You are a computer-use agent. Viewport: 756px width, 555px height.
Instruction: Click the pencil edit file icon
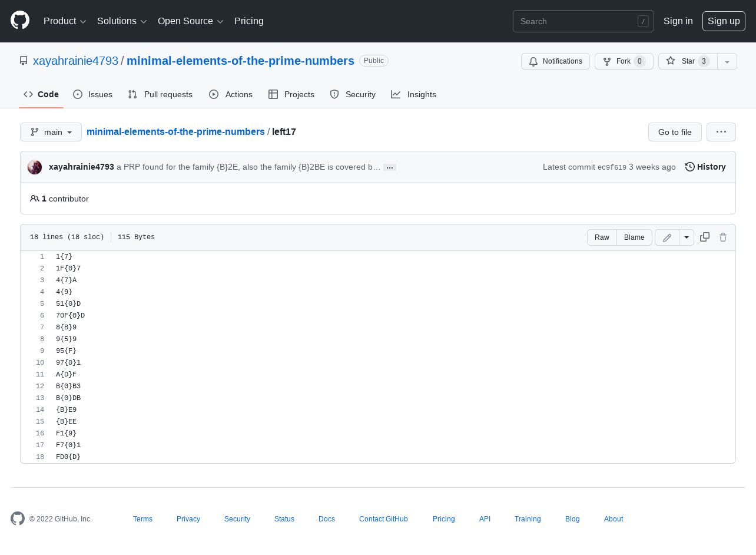coord(667,237)
